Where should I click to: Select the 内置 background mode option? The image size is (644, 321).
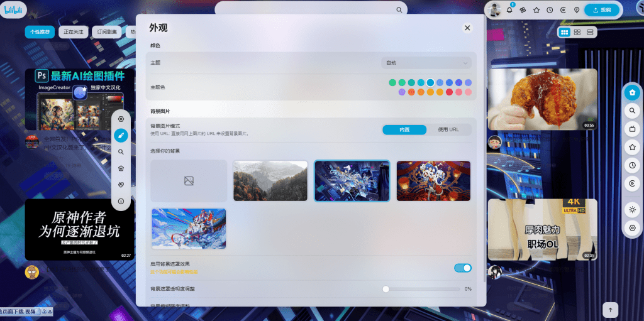[x=404, y=129]
